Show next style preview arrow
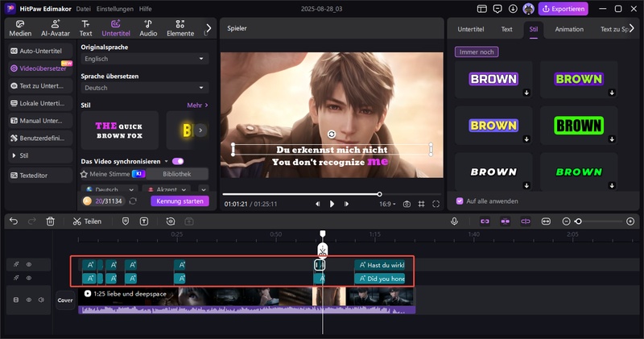644x339 pixels. pyautogui.click(x=200, y=130)
